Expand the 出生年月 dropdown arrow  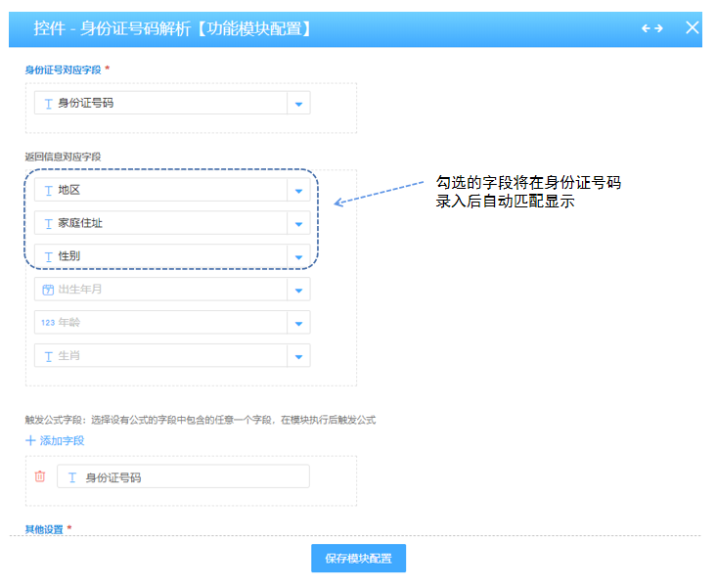[298, 290]
